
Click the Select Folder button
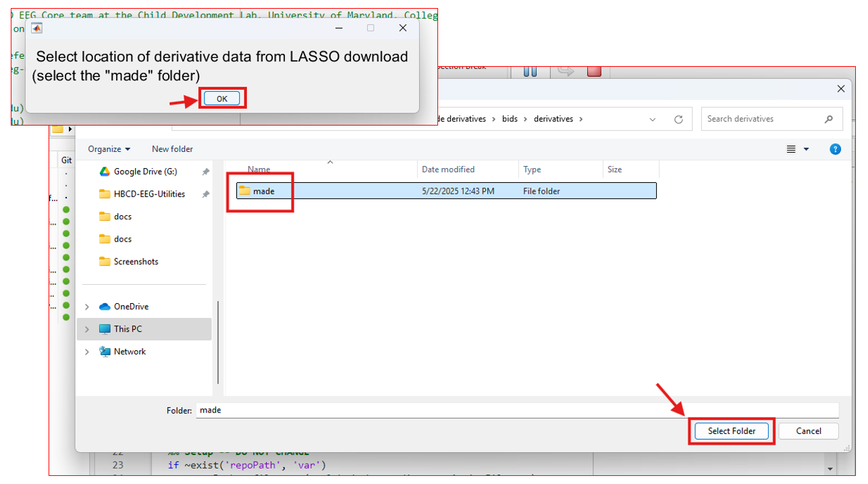[732, 431]
